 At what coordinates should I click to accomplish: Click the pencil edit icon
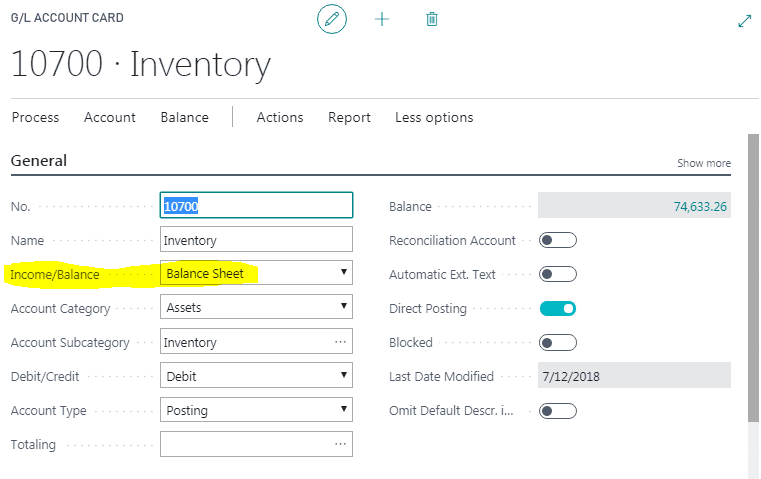[332, 19]
